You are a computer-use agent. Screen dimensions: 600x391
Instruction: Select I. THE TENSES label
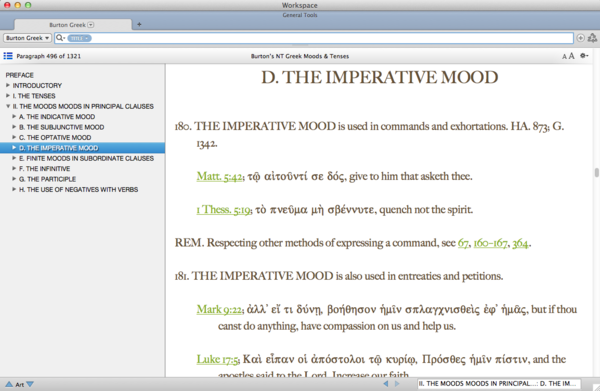pyautogui.click(x=34, y=96)
